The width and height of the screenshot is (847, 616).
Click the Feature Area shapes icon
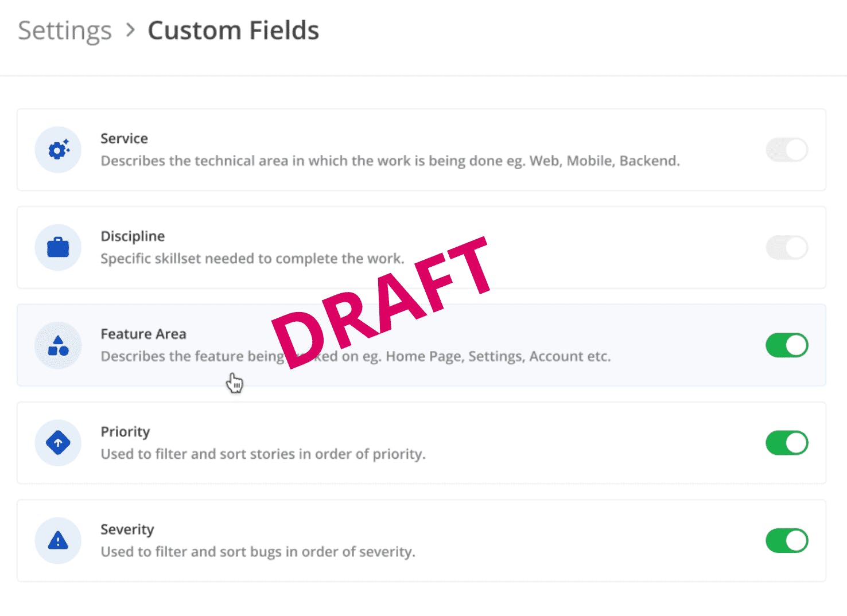click(58, 345)
